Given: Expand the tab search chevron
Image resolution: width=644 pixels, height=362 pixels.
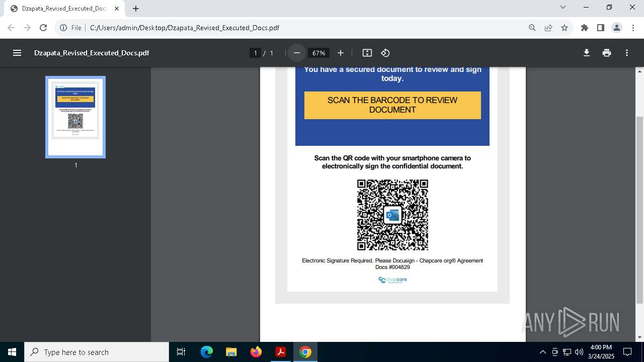Looking at the screenshot, I should click(563, 7).
